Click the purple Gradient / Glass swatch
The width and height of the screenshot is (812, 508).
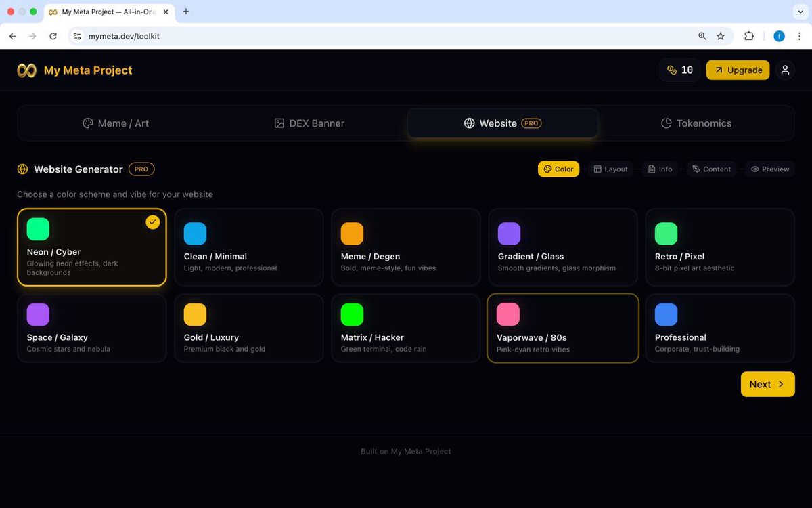click(x=509, y=234)
